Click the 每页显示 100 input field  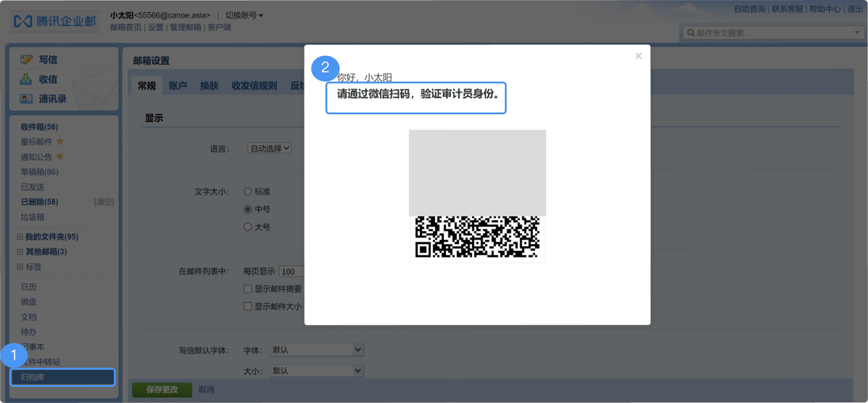(291, 271)
